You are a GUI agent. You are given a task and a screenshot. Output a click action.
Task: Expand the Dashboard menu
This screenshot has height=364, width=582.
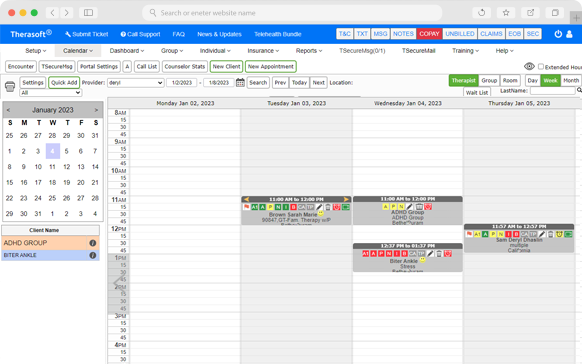pyautogui.click(x=127, y=51)
